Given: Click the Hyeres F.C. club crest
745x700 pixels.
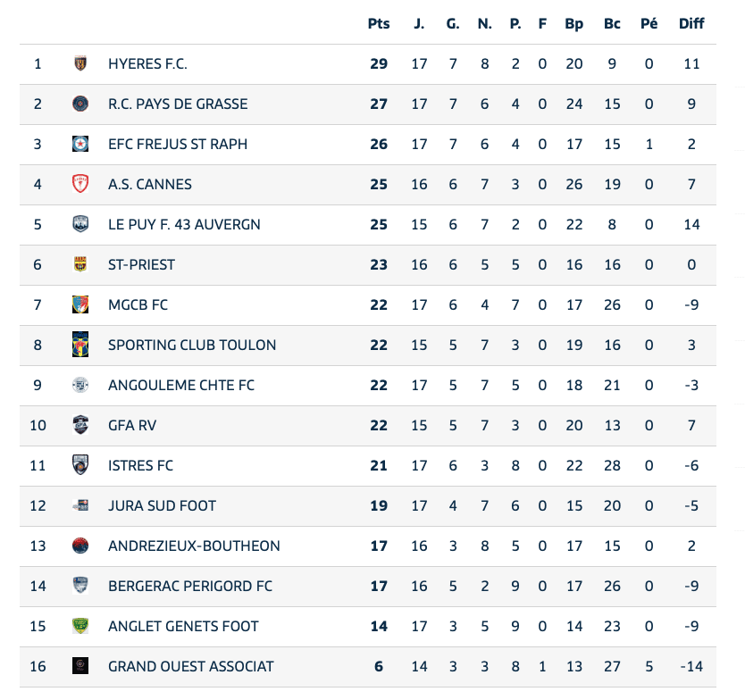Looking at the screenshot, I should point(80,63).
